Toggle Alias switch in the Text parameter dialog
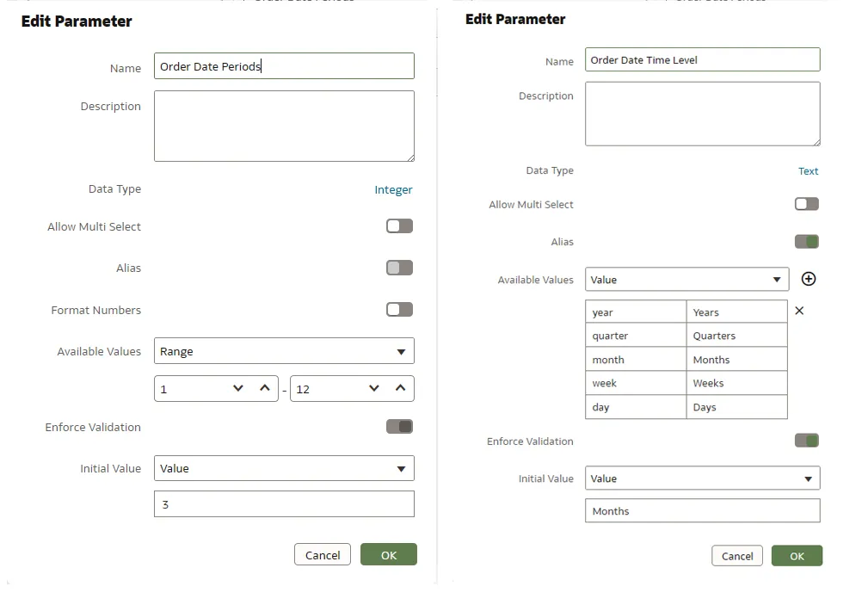Image resolution: width=868 pixels, height=611 pixels. click(x=806, y=242)
